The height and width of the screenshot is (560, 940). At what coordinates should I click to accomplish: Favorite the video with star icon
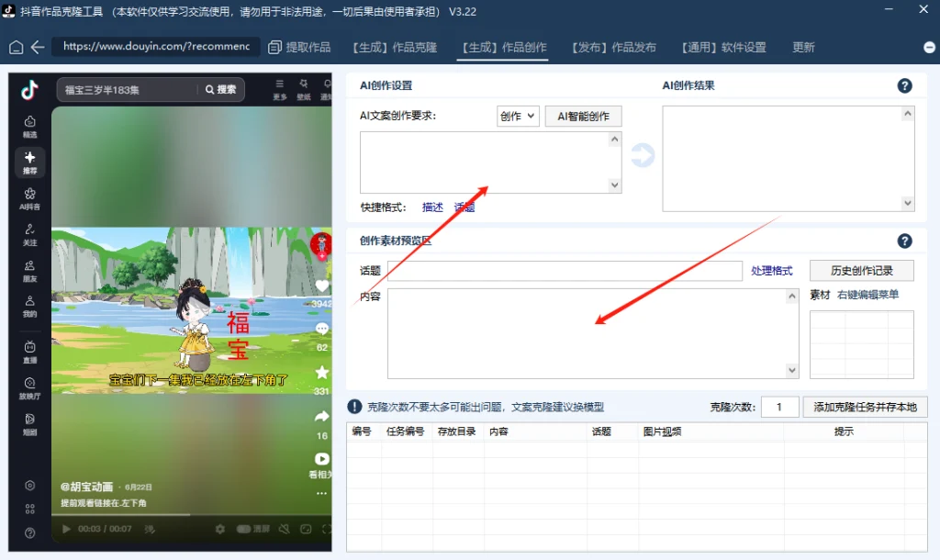point(322,373)
